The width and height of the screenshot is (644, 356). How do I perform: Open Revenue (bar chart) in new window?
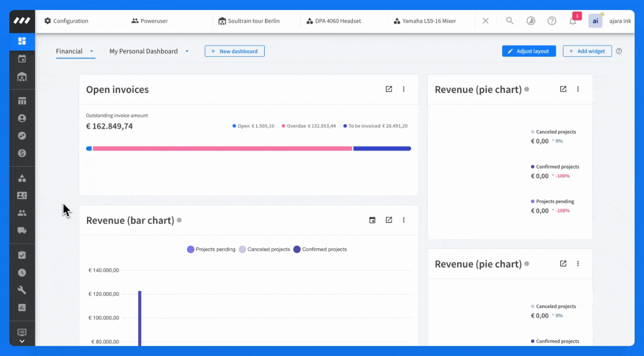[x=389, y=220]
